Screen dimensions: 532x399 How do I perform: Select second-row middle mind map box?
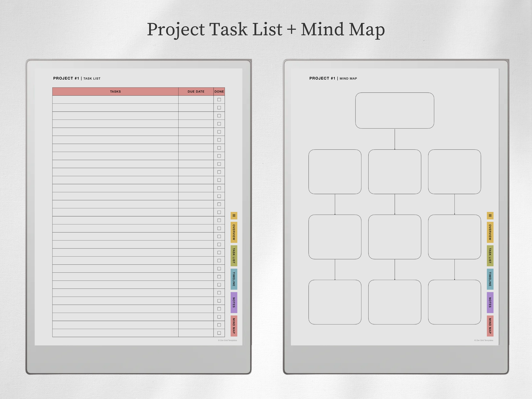(x=395, y=172)
